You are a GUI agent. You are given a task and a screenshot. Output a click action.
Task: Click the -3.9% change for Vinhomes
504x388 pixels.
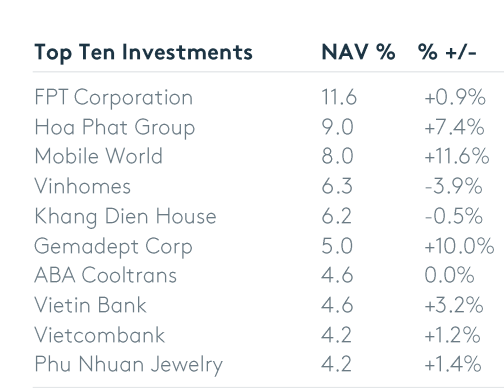(x=454, y=186)
